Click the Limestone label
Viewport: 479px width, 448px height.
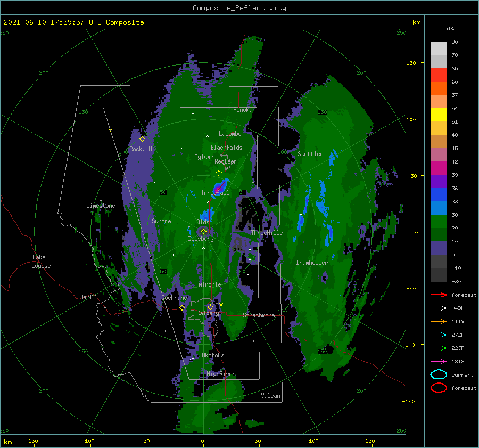(101, 206)
